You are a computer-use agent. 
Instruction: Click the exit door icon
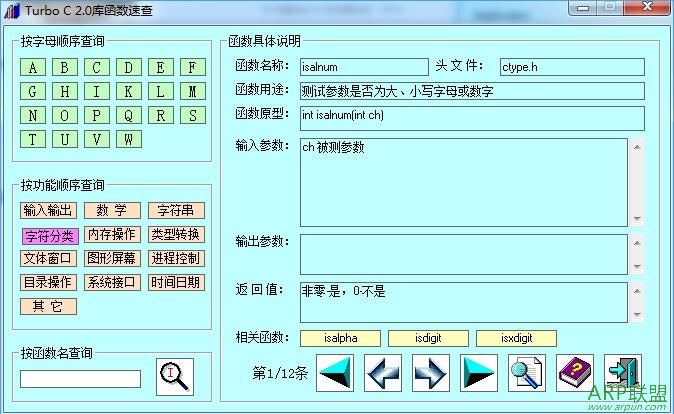[x=623, y=373]
